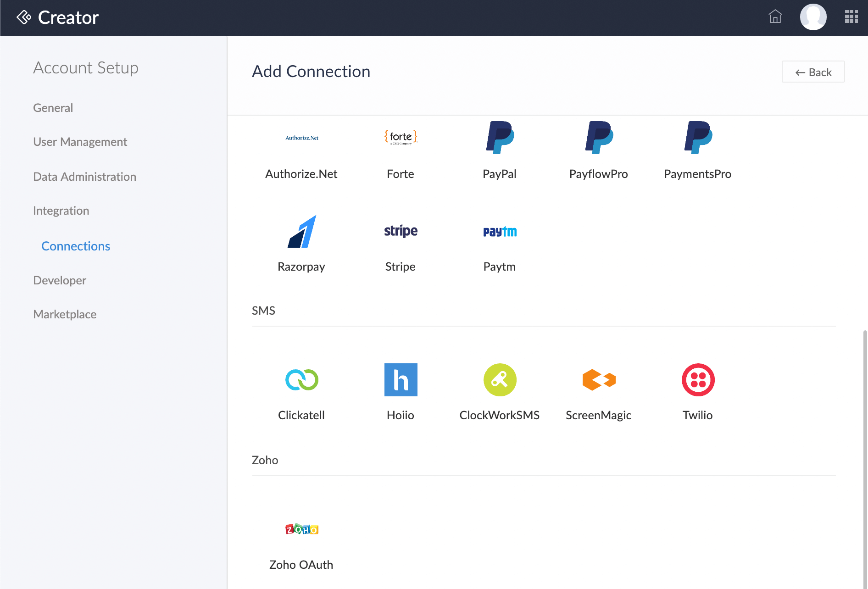Choose the Hoiio SMS icon

[x=401, y=380]
